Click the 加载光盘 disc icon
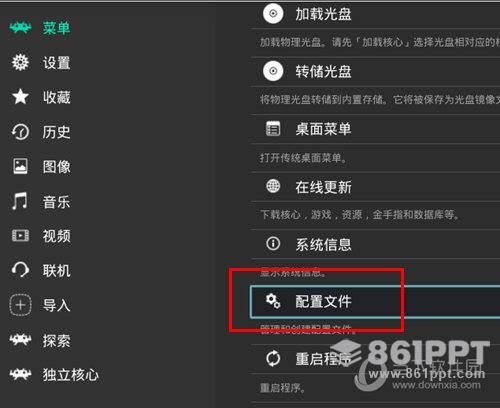This screenshot has width=500, height=408. click(x=273, y=14)
